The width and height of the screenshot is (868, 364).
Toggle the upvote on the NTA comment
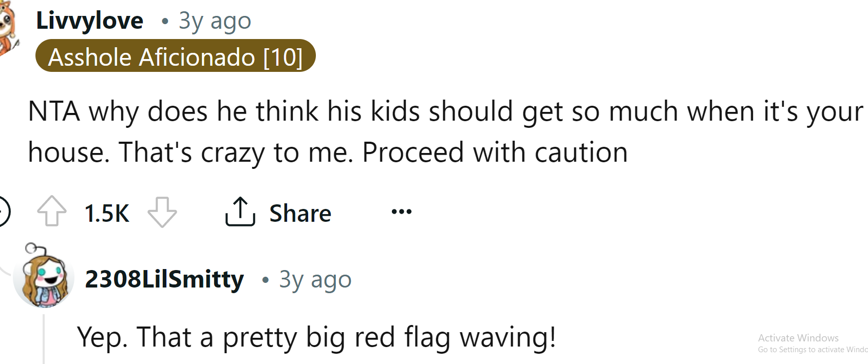click(x=51, y=212)
